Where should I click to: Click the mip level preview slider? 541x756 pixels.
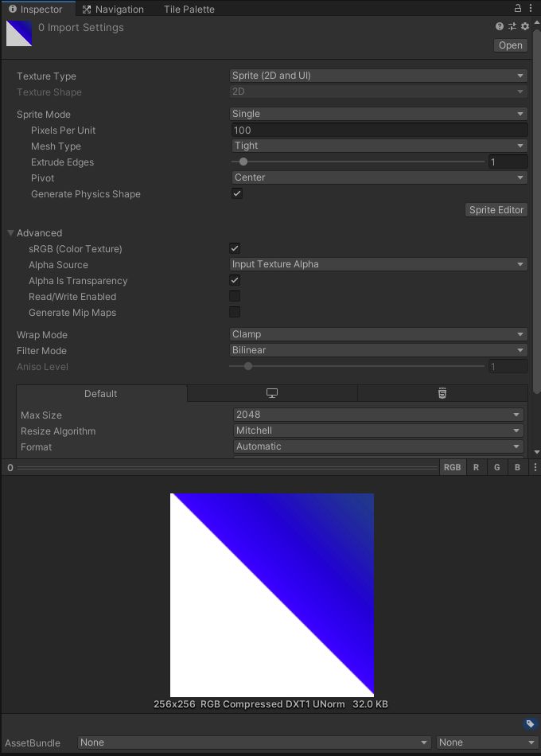(228, 468)
